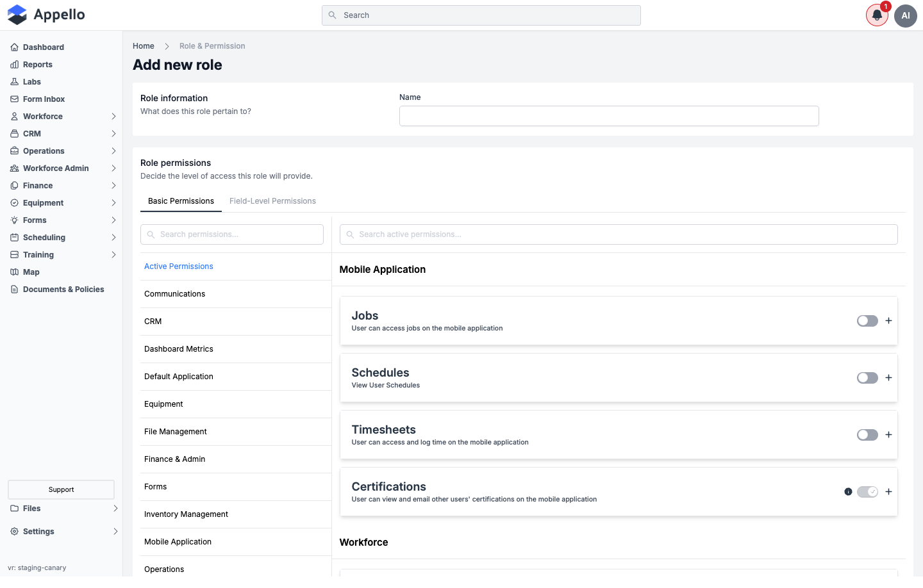Select Mobile Application permission category
This screenshot has width=923, height=588.
pyautogui.click(x=236, y=542)
